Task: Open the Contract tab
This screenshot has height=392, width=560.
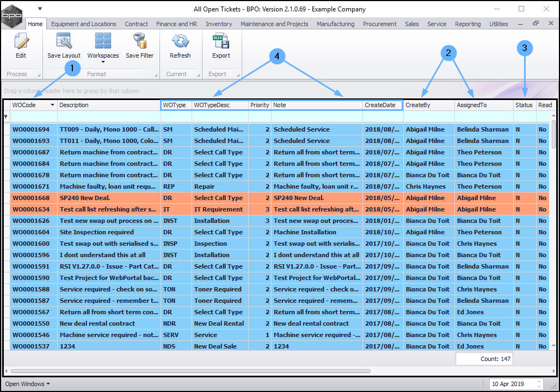Action: (136, 24)
